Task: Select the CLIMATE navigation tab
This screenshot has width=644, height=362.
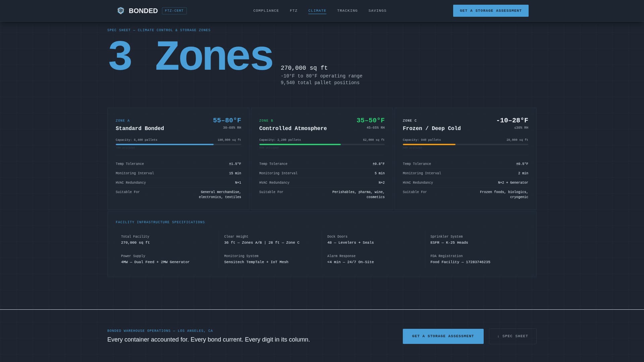Action: (317, 10)
